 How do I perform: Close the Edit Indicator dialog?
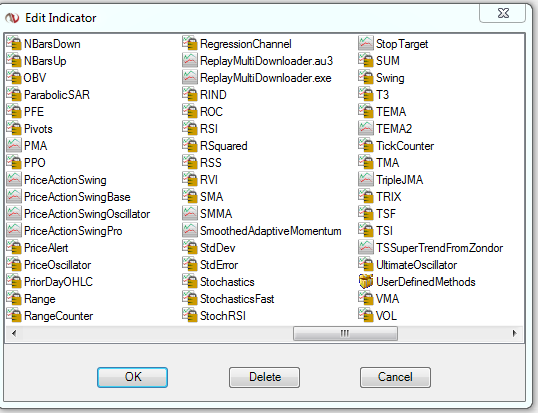click(x=503, y=13)
